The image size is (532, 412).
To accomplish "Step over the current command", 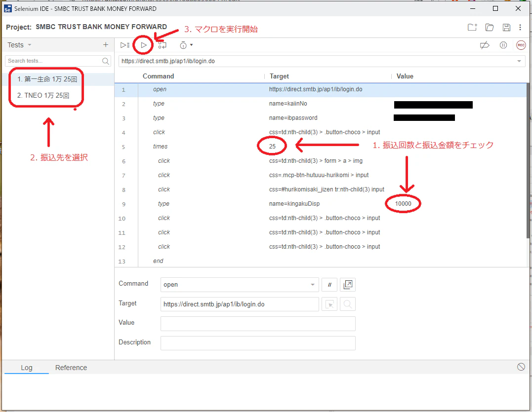I will point(162,45).
